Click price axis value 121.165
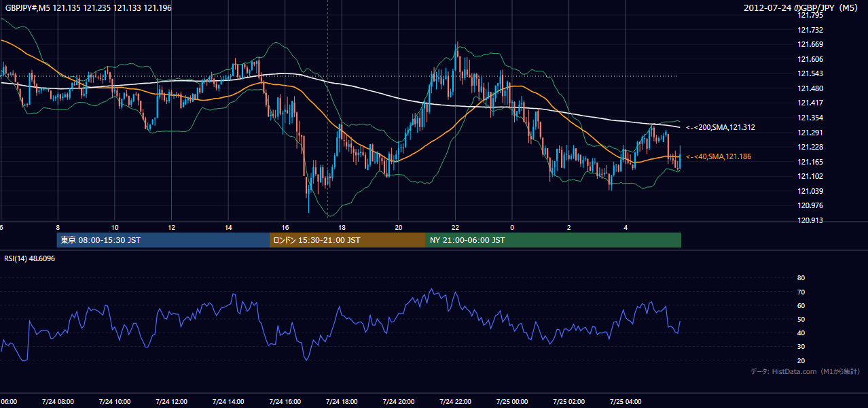The height and width of the screenshot is (408, 868). 810,162
